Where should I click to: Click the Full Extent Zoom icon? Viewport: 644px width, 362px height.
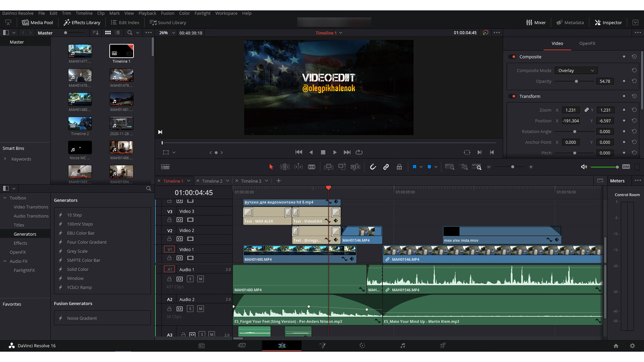click(450, 167)
